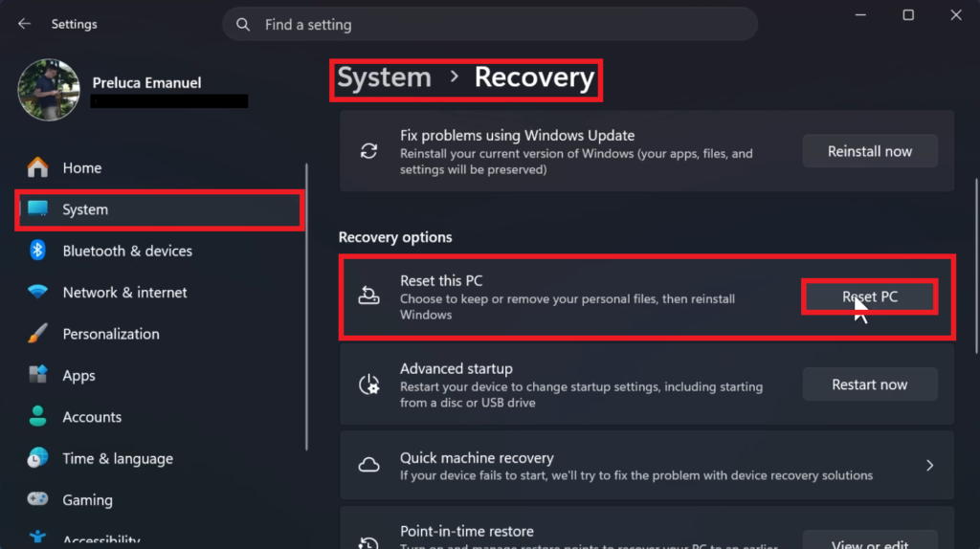980x549 pixels.
Task: Click the Preluca Emanuel profile picture
Action: pos(49,90)
